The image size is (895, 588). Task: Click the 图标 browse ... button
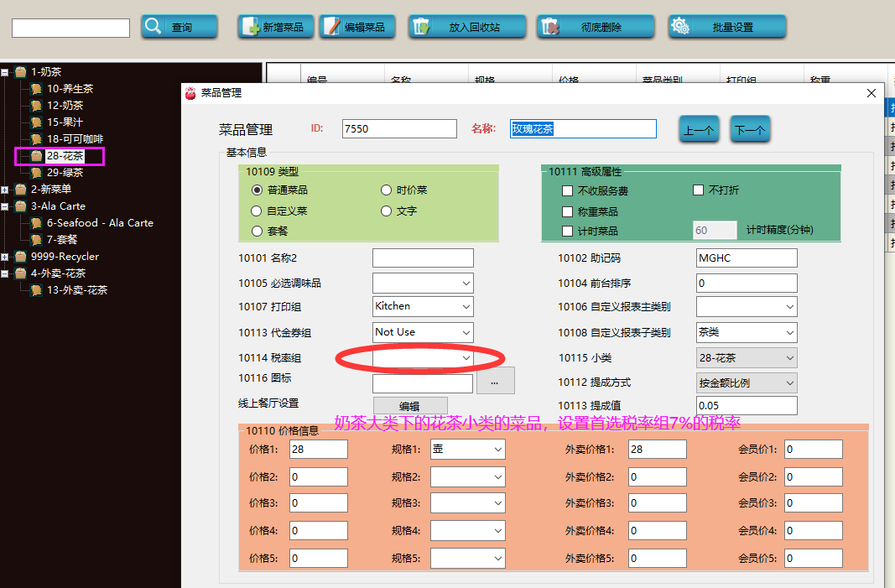496,381
